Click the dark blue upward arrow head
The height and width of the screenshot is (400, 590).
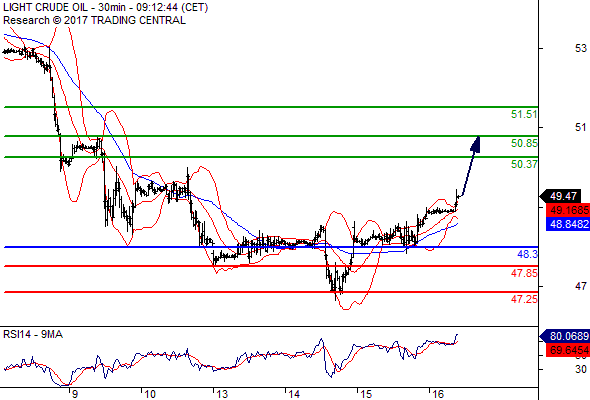tap(476, 144)
